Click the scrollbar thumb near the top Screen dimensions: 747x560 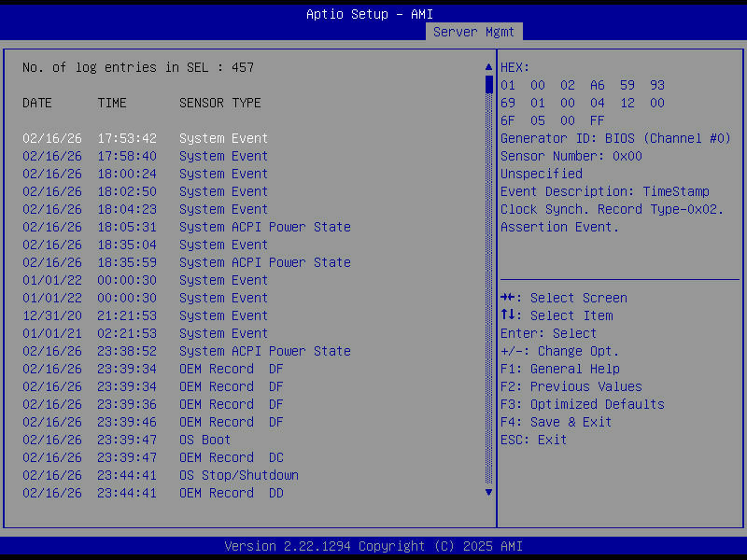tap(487, 84)
